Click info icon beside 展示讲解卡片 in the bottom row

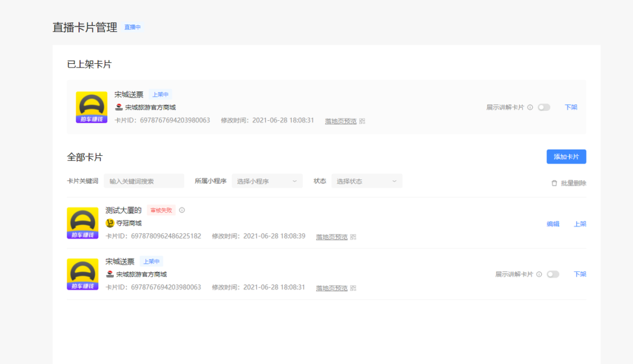pyautogui.click(x=539, y=274)
